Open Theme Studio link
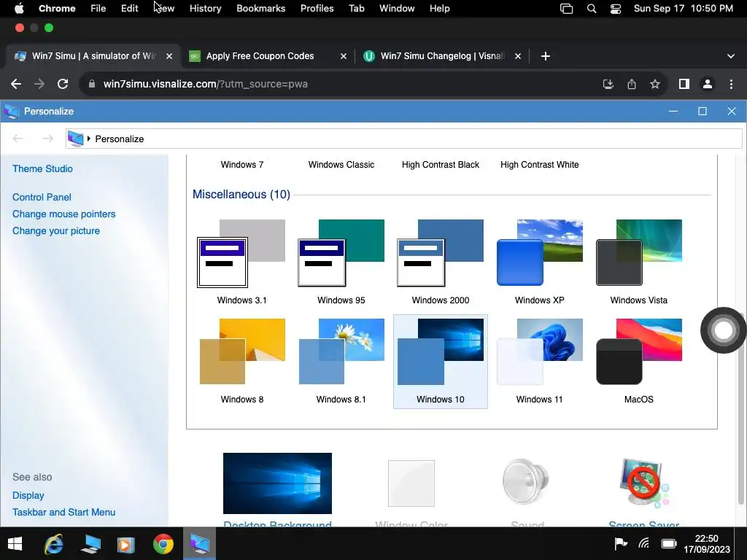Viewport: 747px width, 560px height. click(x=42, y=169)
